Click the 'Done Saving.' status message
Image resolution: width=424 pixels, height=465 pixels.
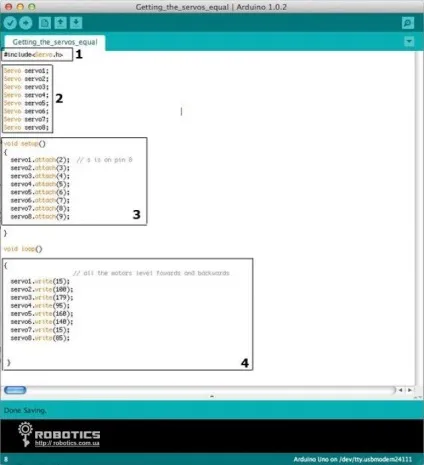tap(25, 410)
